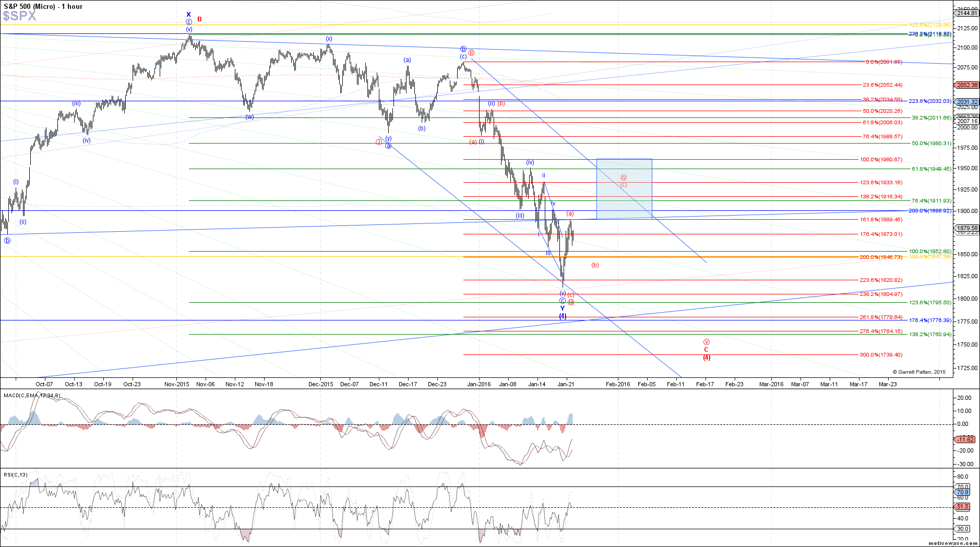Click the 20.00 value on the MACD scale
The height and width of the screenshot is (547, 980).
pyautogui.click(x=964, y=398)
